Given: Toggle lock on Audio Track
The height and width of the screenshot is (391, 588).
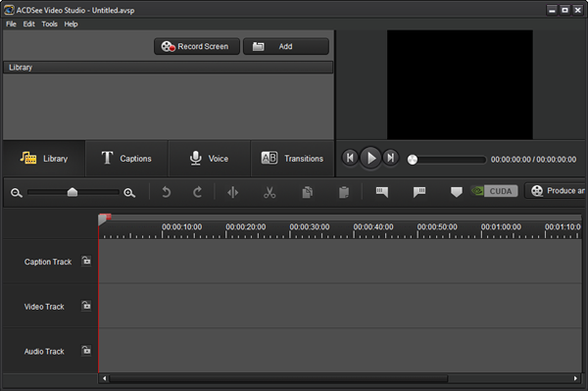Looking at the screenshot, I should tap(86, 351).
